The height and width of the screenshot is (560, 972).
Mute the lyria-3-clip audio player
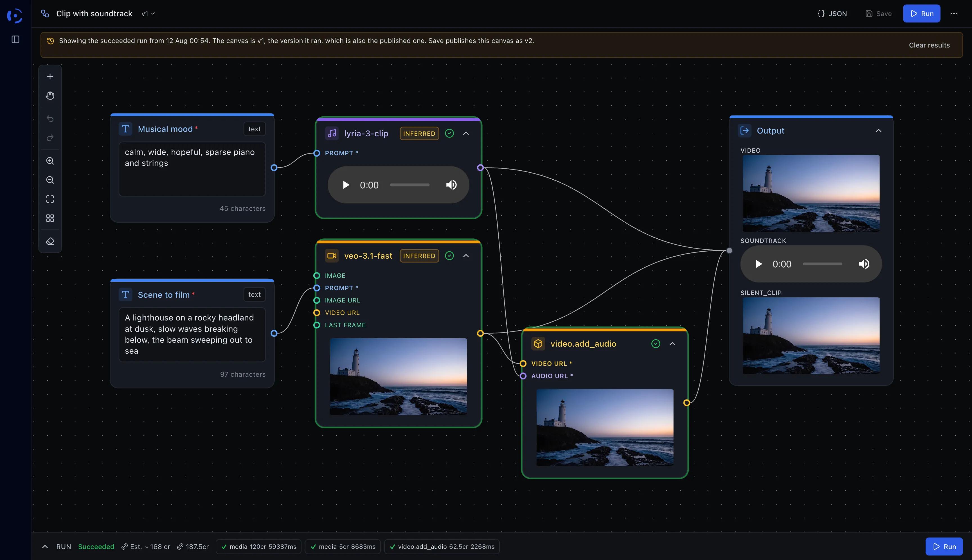(451, 185)
